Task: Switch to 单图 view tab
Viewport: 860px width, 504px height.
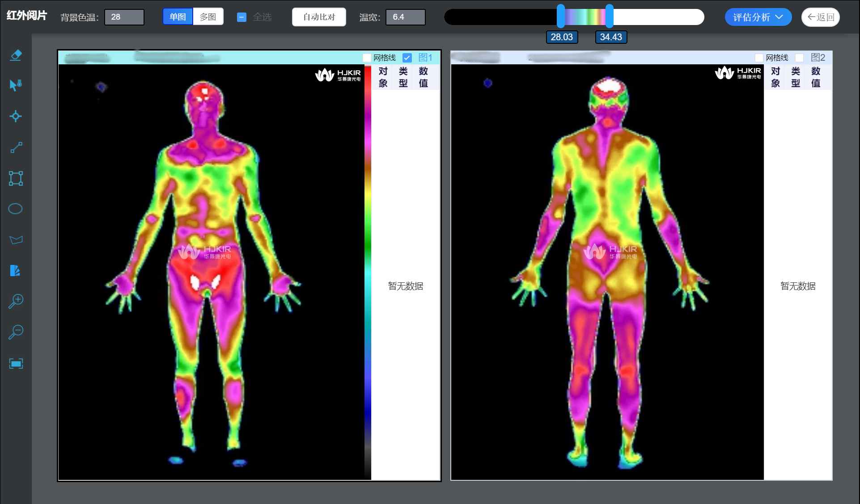Action: pyautogui.click(x=178, y=17)
